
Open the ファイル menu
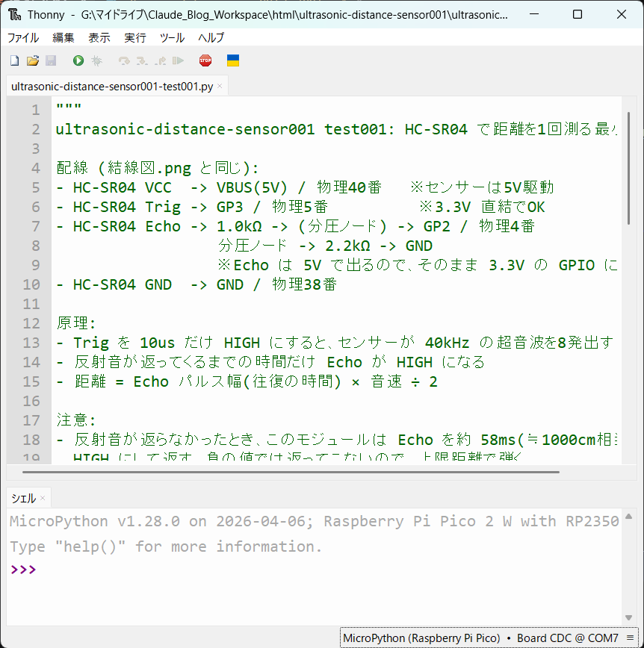pos(23,37)
